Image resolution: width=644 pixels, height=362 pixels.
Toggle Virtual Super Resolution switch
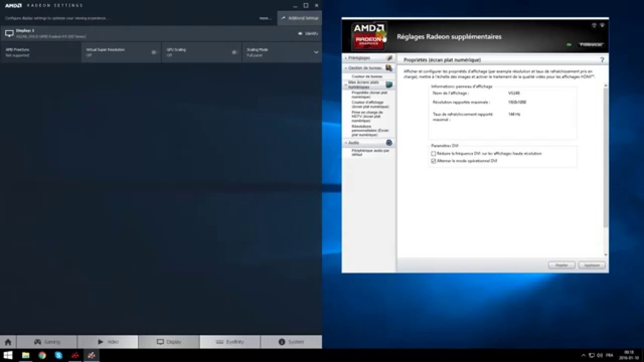154,52
